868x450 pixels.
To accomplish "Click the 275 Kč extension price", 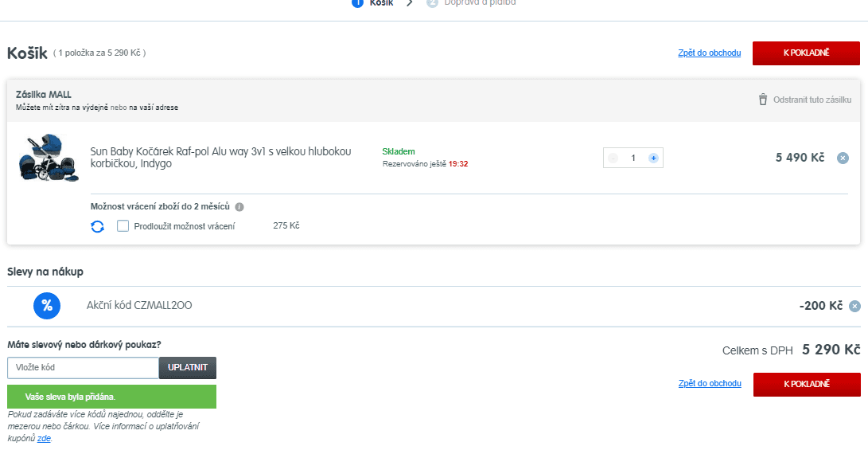I will 286,225.
